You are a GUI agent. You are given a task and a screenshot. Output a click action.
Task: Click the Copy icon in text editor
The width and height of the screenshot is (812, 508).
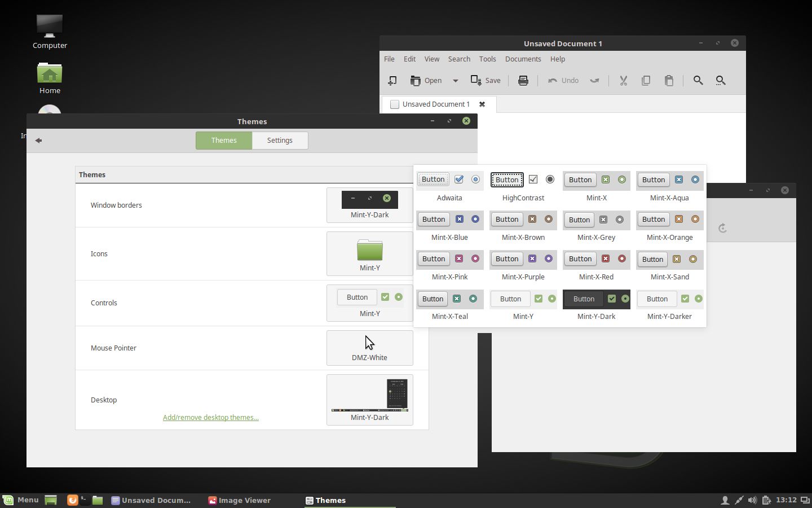pos(646,81)
